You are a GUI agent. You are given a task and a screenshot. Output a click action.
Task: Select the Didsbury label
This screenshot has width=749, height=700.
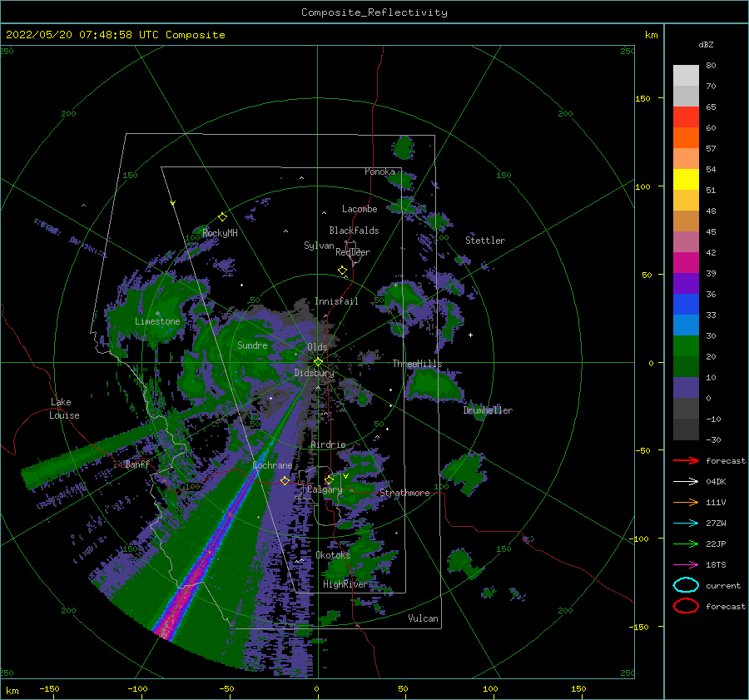[314, 373]
